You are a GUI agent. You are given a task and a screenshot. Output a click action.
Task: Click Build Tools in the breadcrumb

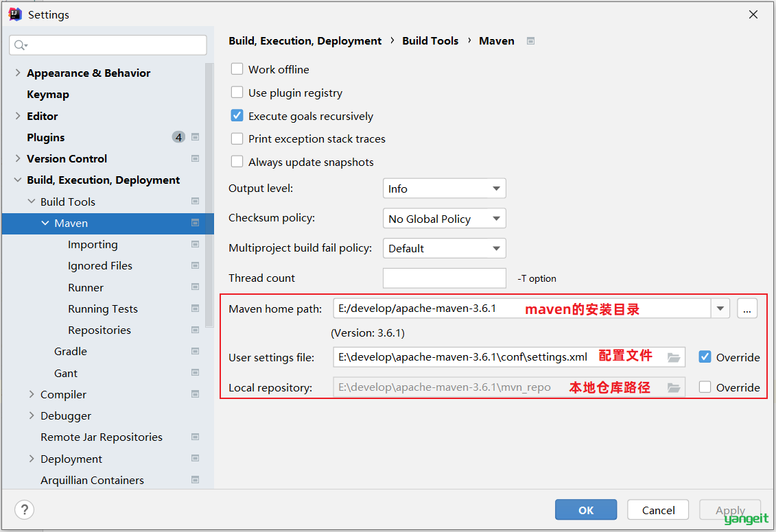431,41
